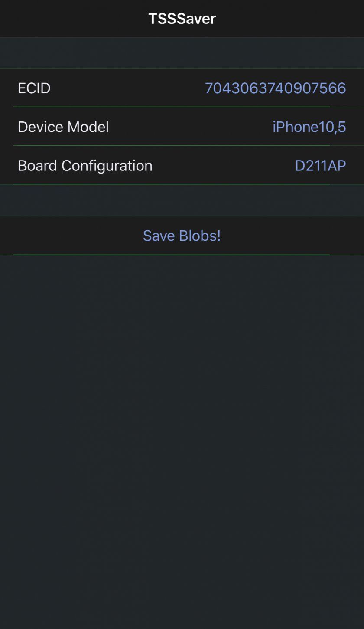
Task: Click the empty area below Save Blobs
Action: [182, 412]
